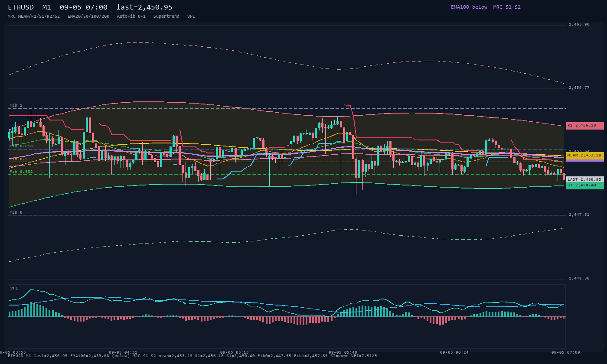Select the 2,441.38 price axis label
Viewport: 607px width, 364px height.
(x=579, y=278)
